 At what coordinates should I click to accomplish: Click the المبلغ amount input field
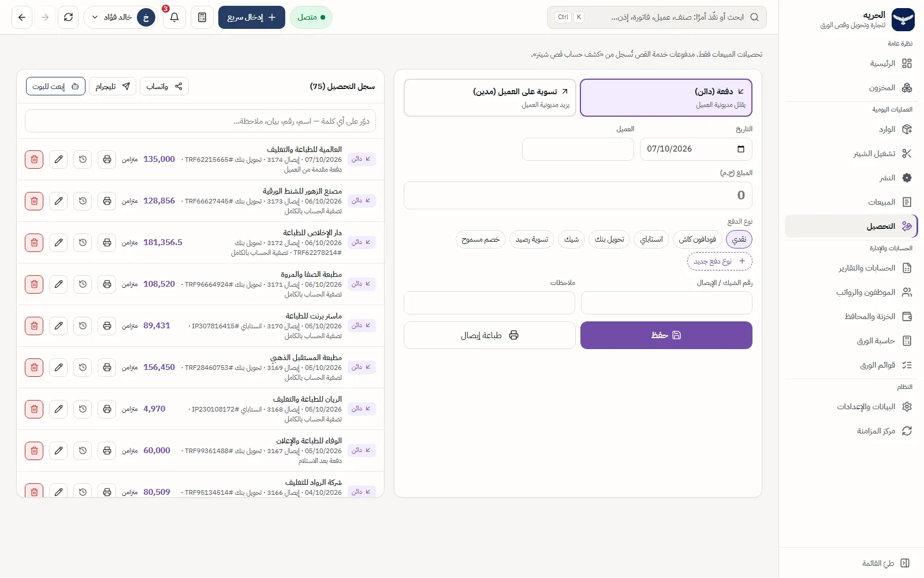coord(578,195)
